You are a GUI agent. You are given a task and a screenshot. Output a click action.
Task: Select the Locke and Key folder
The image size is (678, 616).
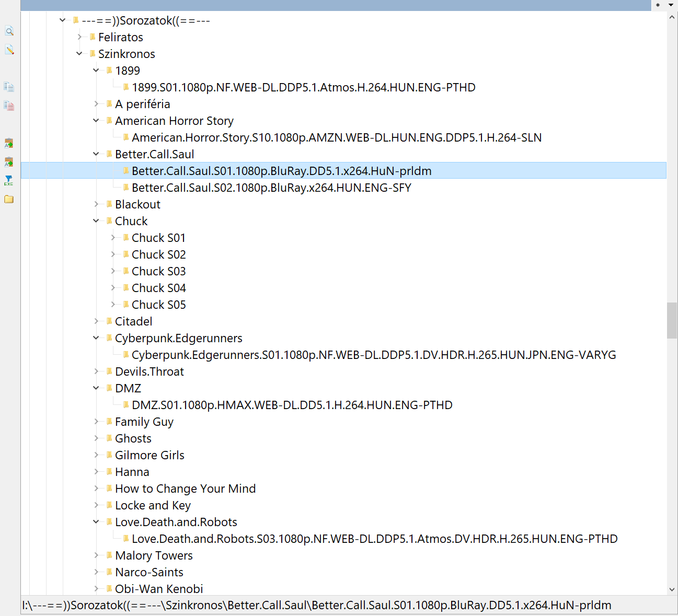pyautogui.click(x=153, y=505)
